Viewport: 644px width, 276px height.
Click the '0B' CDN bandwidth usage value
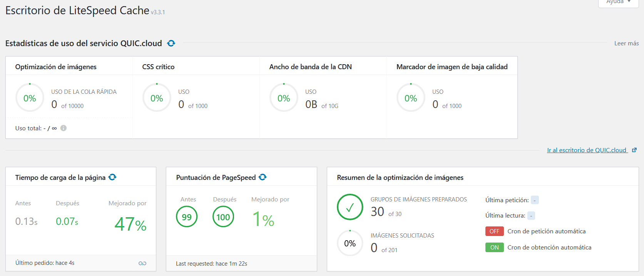click(x=311, y=105)
